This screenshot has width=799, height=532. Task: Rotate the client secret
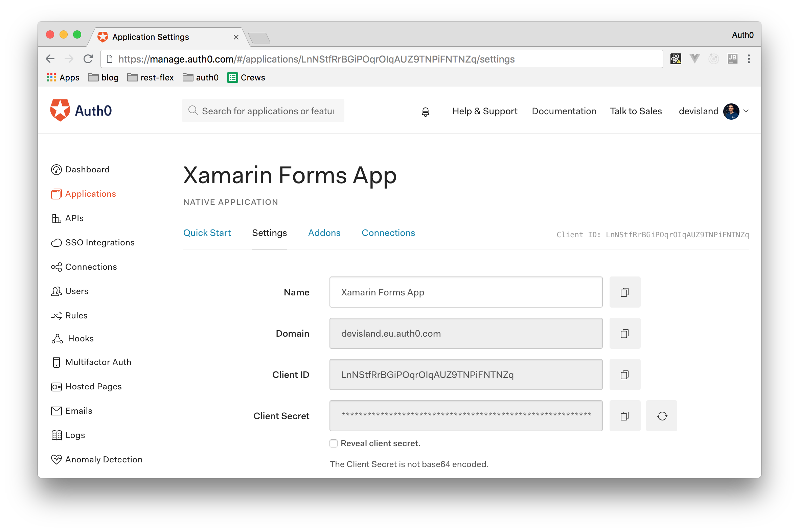pyautogui.click(x=661, y=416)
